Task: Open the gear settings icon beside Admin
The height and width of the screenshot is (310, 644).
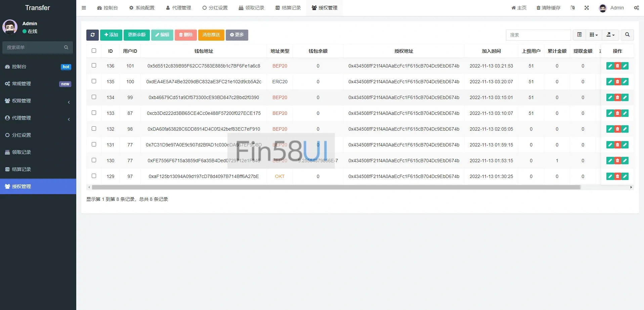Action: [x=636, y=8]
